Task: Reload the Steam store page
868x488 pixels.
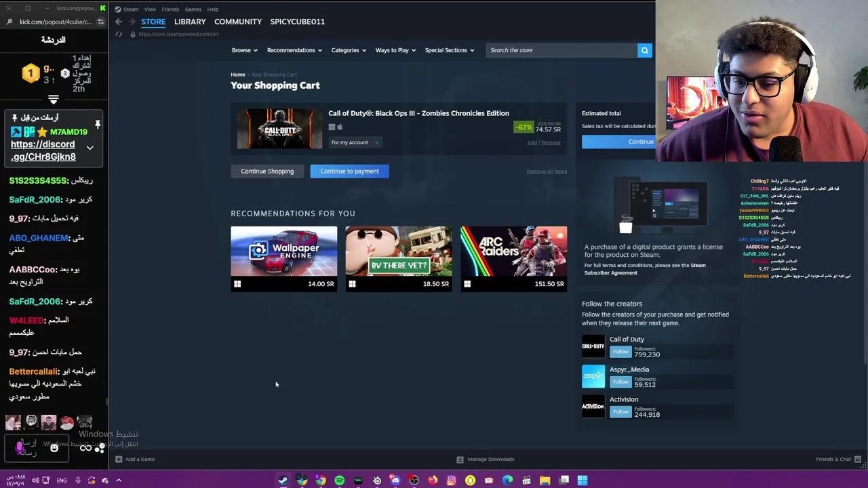Action: 119,34
